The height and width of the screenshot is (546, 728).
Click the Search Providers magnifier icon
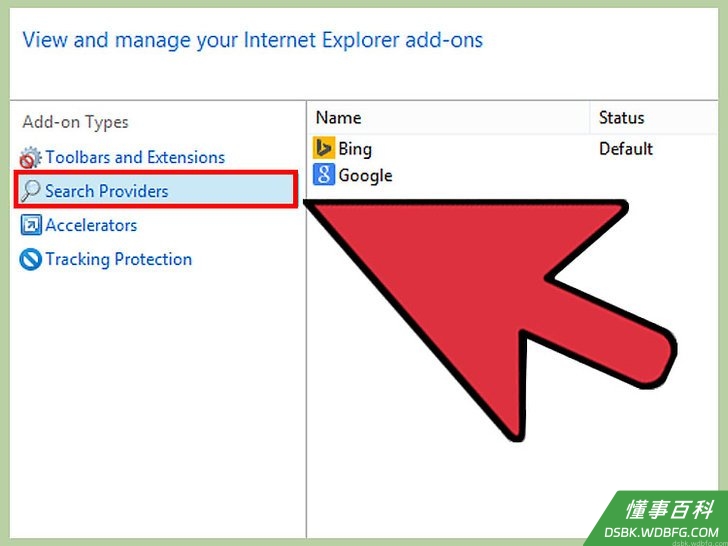(31, 191)
